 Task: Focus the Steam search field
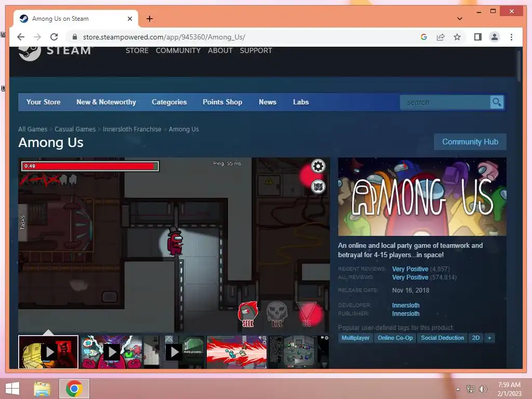(445, 102)
